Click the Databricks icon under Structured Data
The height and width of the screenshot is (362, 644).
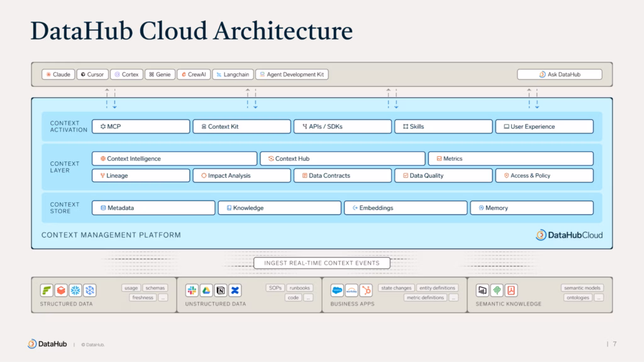point(61,290)
